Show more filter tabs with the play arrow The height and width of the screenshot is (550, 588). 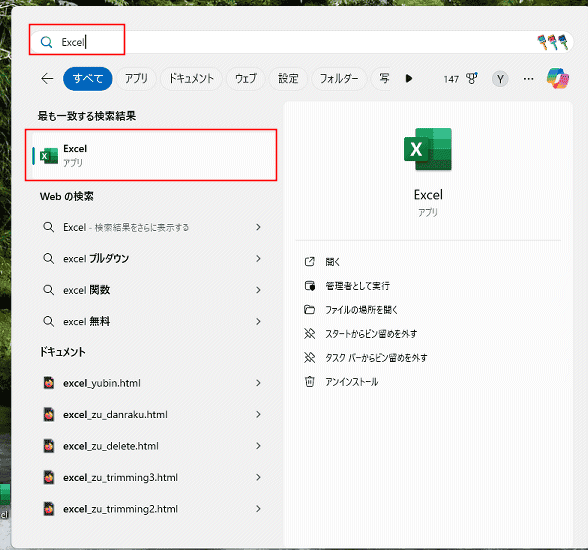(409, 78)
